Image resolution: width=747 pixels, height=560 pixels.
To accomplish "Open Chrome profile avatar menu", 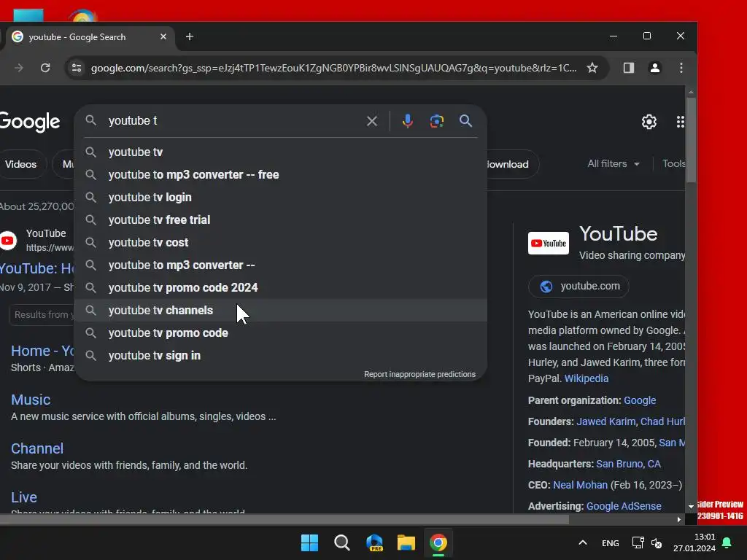I will [x=655, y=68].
